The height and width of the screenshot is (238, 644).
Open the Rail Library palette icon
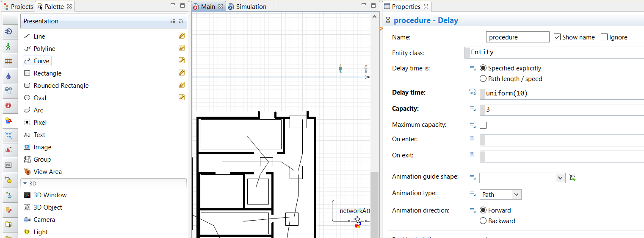8,61
